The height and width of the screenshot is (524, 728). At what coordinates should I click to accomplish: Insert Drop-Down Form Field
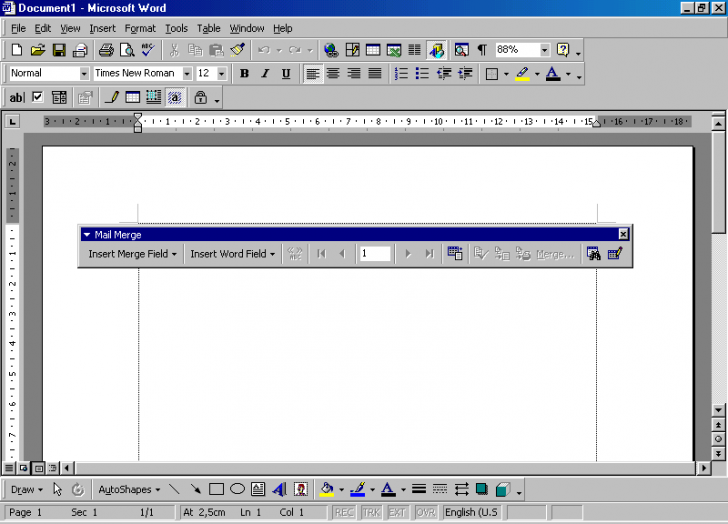pyautogui.click(x=59, y=97)
